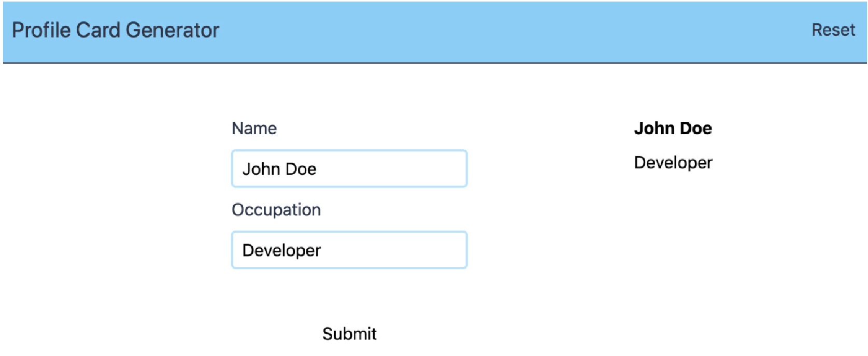This screenshot has height=356, width=868.
Task: Select the bold John Doe card heading
Action: [673, 128]
